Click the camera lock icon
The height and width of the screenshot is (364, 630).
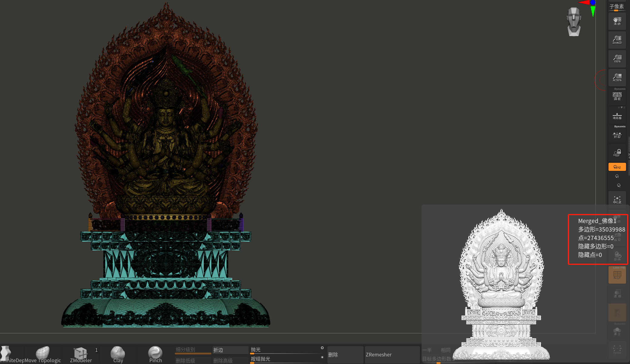pos(617,152)
